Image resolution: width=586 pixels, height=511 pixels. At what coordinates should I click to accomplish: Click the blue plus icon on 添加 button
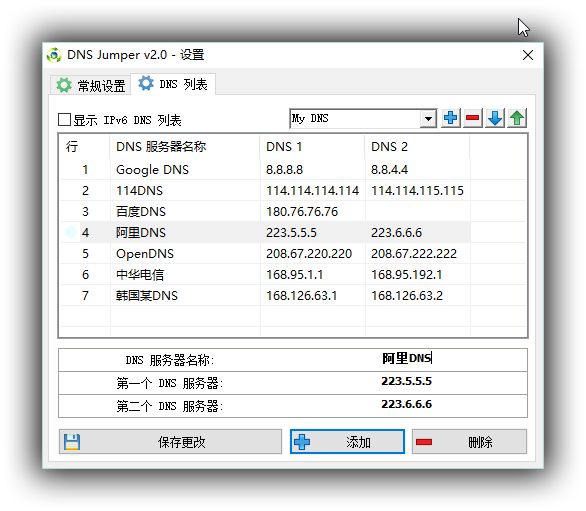point(302,442)
